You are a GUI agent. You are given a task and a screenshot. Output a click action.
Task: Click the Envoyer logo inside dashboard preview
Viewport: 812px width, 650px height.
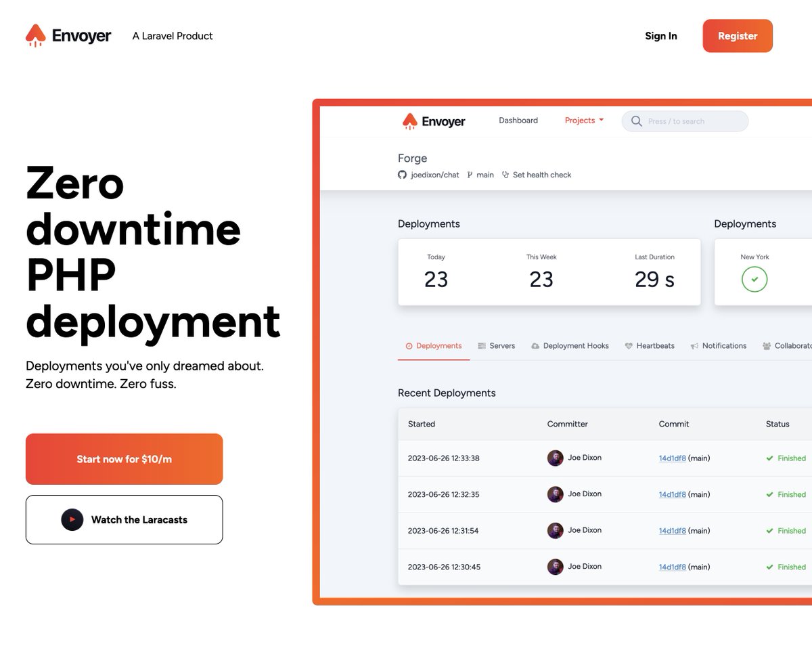(434, 121)
